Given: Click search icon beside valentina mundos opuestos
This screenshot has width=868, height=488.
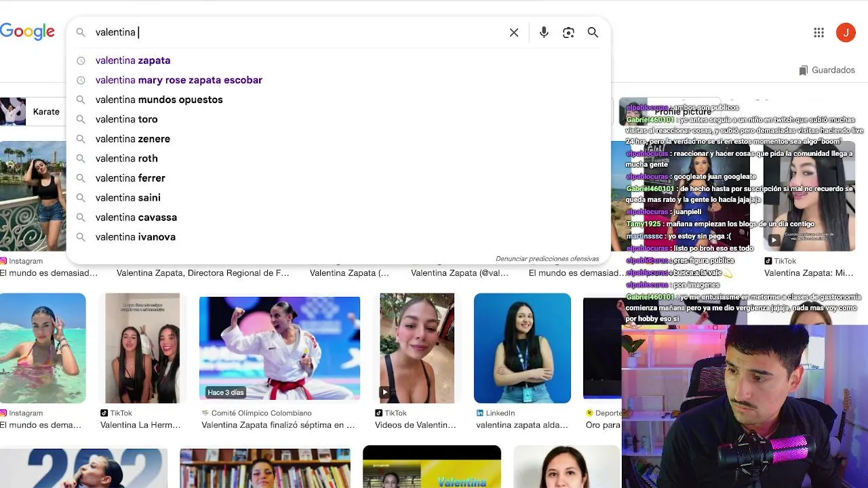Looking at the screenshot, I should [x=81, y=100].
